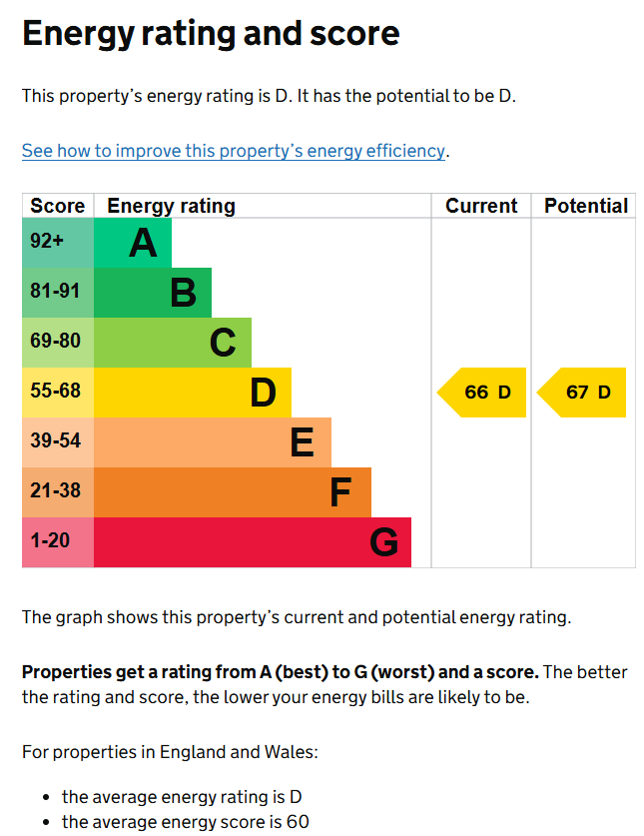644x836 pixels.
Task: Click the 69-80 score cell
Action: [58, 343]
